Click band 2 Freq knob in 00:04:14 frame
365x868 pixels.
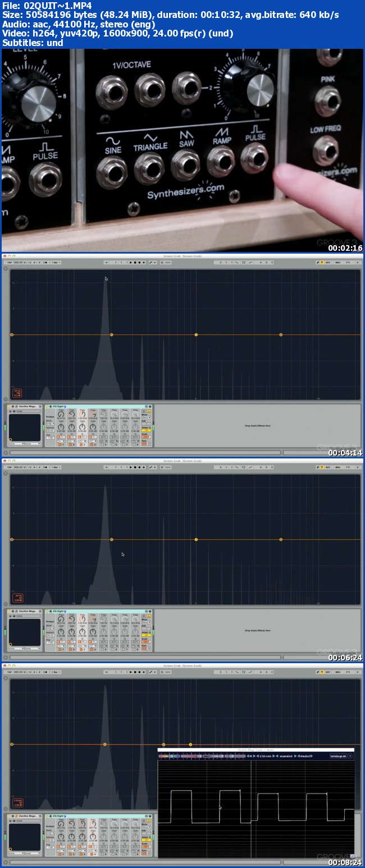click(71, 414)
